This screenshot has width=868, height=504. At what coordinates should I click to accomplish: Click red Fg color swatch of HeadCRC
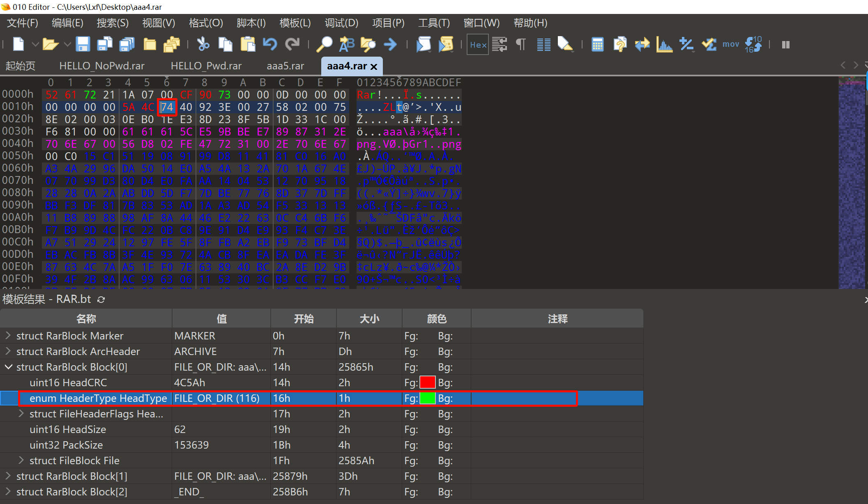[x=427, y=383]
